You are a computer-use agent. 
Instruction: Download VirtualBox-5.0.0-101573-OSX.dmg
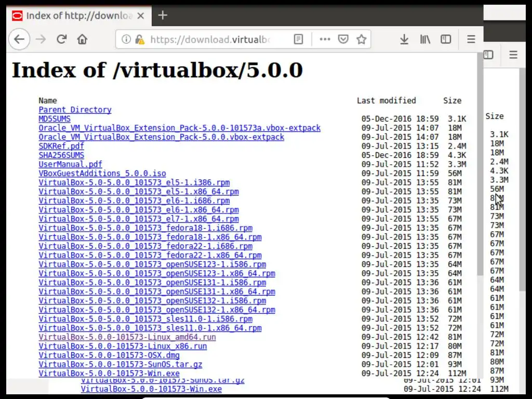pyautogui.click(x=109, y=355)
